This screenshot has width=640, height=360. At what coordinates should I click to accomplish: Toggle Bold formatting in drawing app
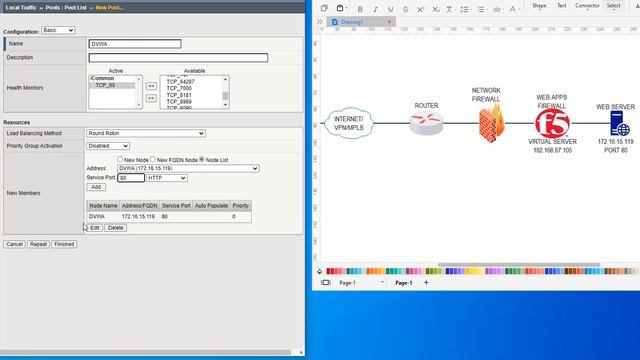pyautogui.click(x=360, y=9)
